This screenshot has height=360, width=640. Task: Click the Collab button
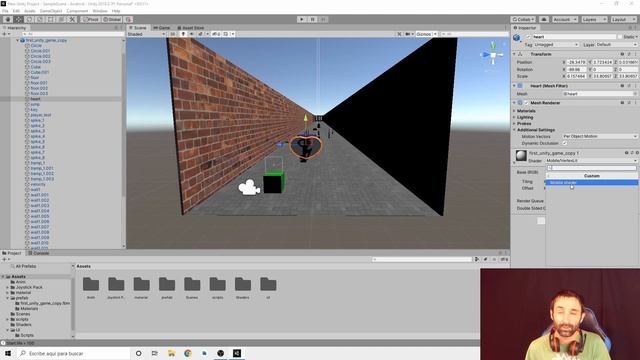pos(523,19)
